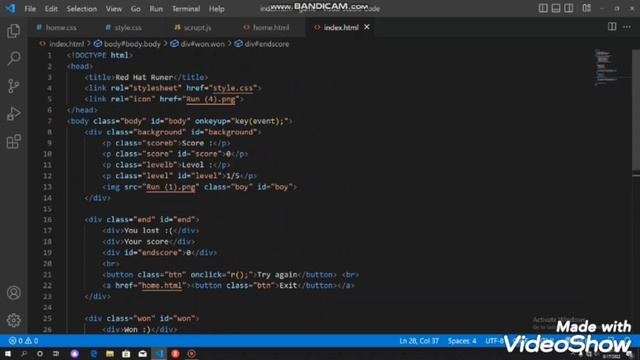
Task: Toggle the primary side bar
Action: [543, 8]
